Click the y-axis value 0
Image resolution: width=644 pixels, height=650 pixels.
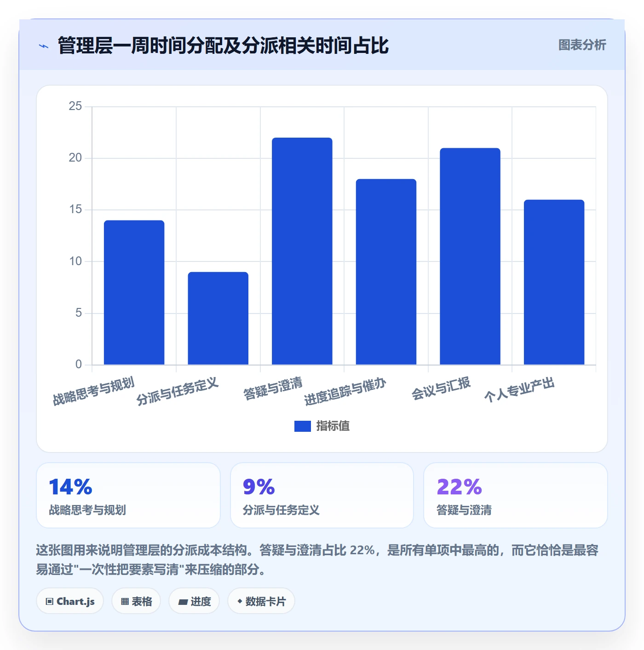pos(78,365)
